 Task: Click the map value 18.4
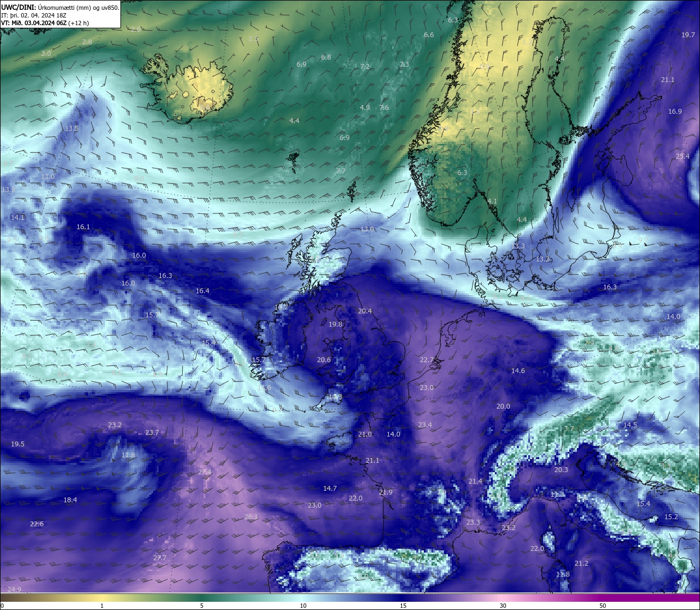point(70,500)
